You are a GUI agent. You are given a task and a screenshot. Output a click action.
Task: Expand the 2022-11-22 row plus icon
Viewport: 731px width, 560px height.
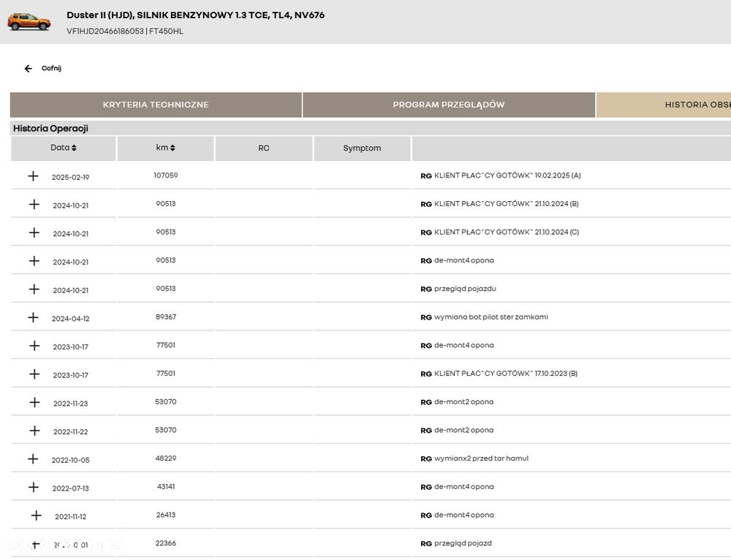(x=34, y=431)
